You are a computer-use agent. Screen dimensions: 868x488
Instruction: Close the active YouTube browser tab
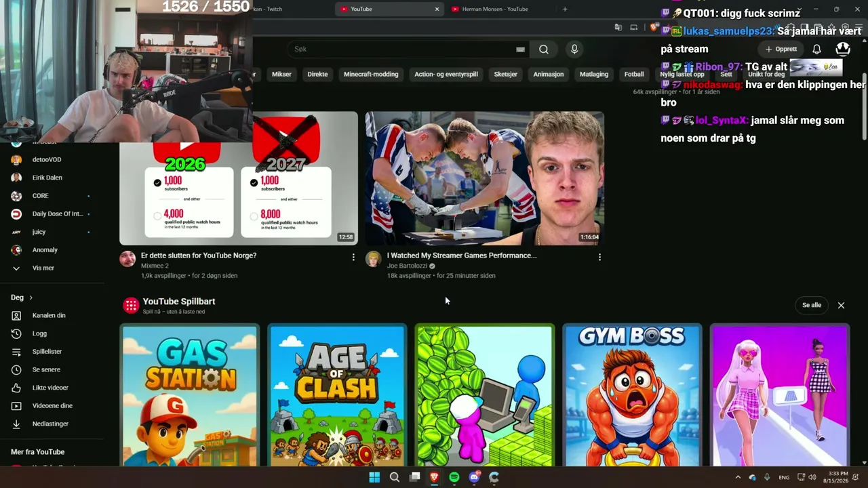tap(437, 9)
